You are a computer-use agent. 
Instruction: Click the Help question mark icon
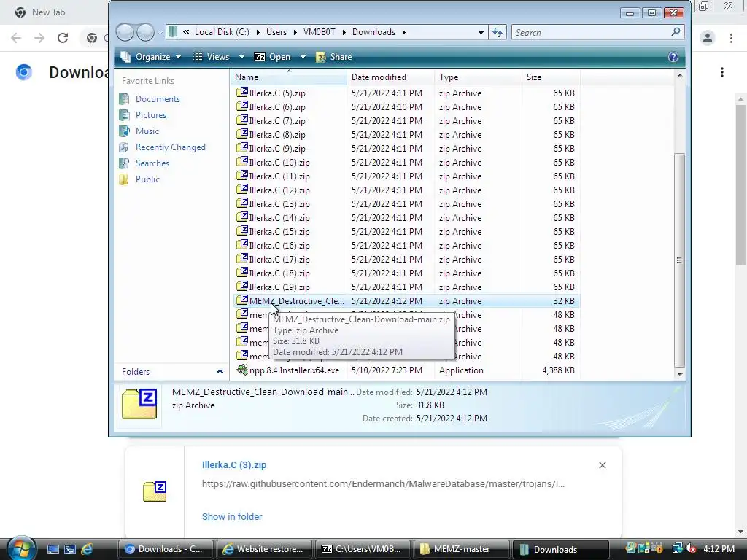(x=673, y=57)
